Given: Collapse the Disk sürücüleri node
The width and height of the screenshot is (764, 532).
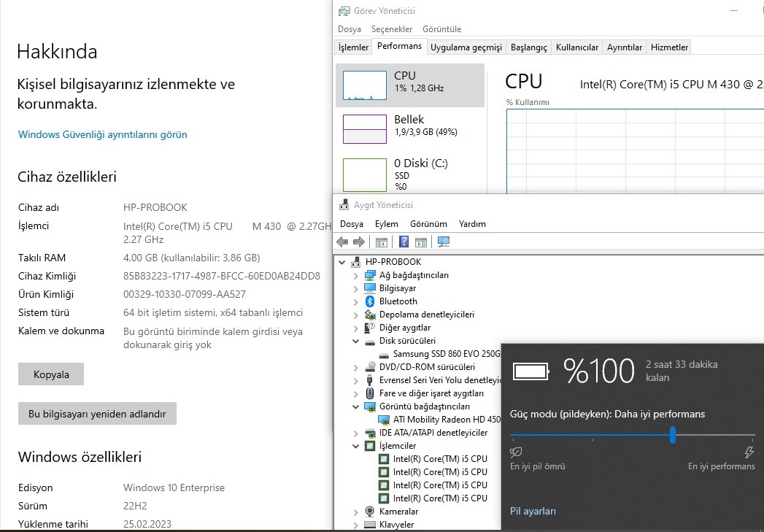Looking at the screenshot, I should tap(356, 341).
